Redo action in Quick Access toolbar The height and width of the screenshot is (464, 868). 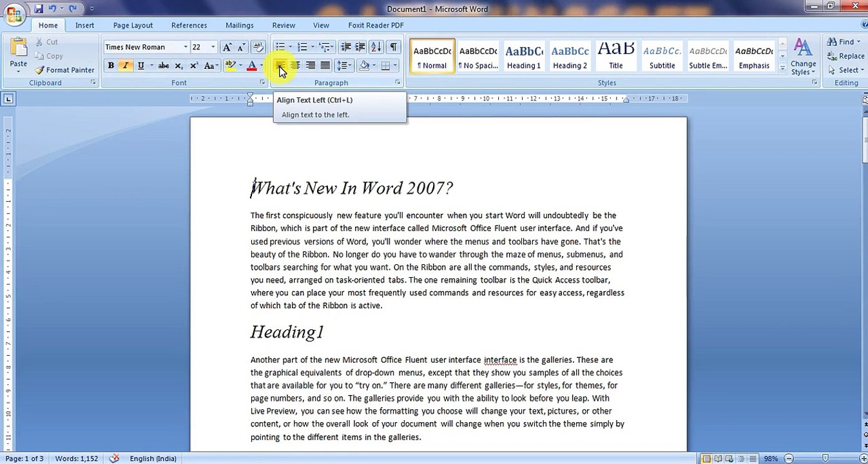(72, 8)
